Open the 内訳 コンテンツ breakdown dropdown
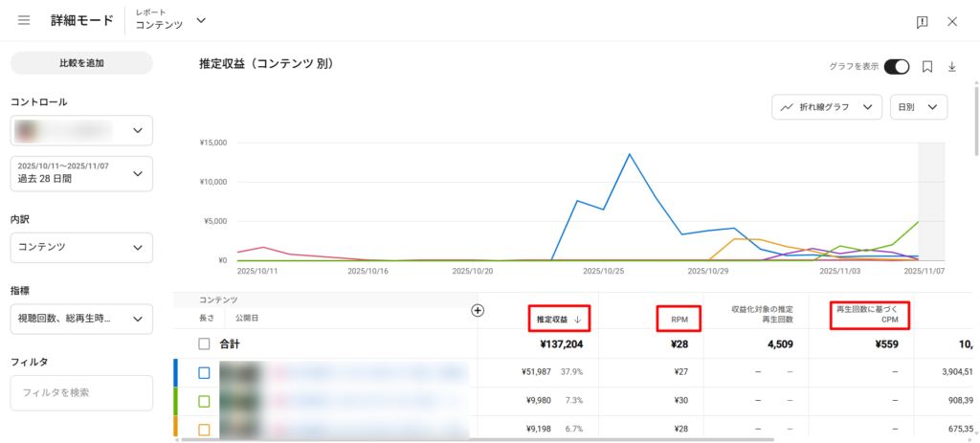Viewport: 980px width, 443px height. pyautogui.click(x=81, y=247)
